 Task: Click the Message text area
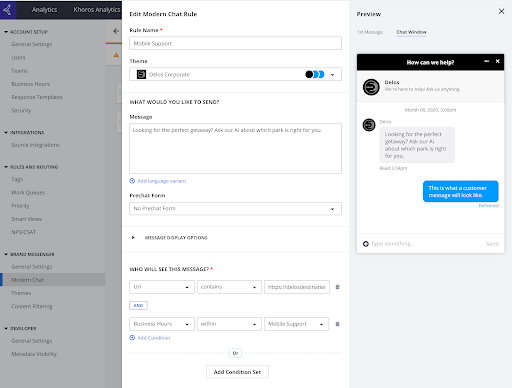tap(235, 148)
